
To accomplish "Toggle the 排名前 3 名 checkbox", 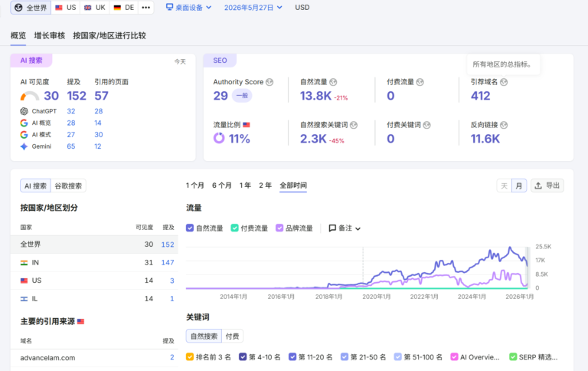I will (x=190, y=356).
